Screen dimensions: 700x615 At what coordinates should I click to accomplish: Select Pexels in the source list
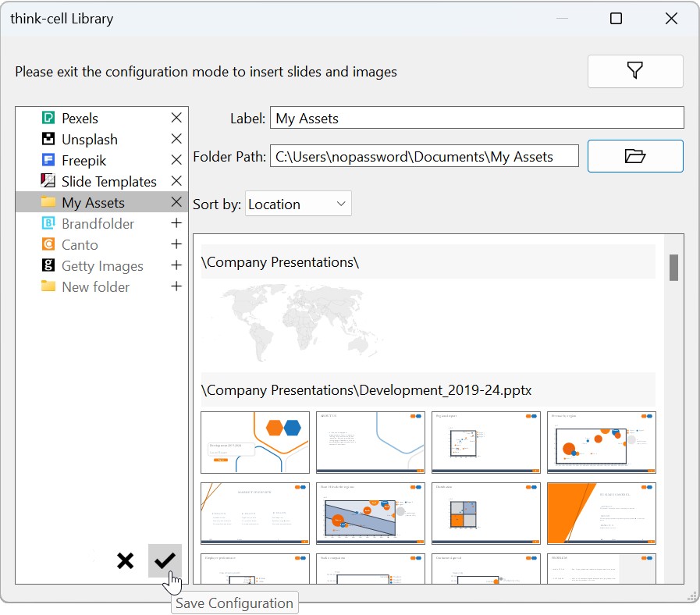click(101, 118)
